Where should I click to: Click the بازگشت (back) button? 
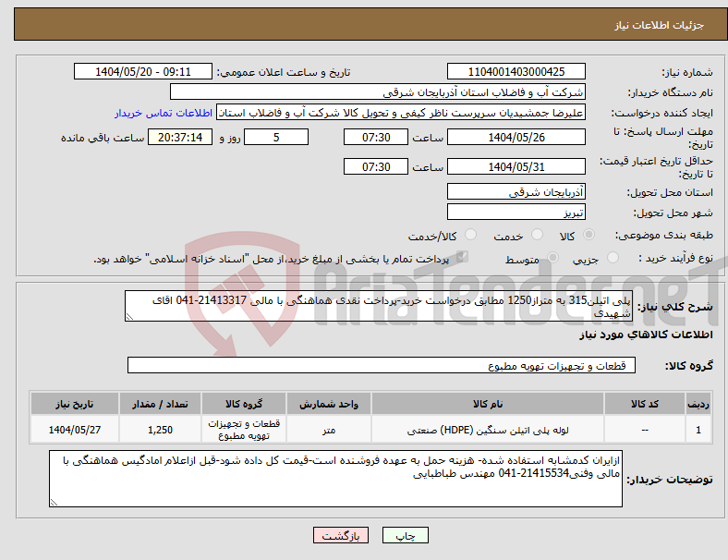pos(341,535)
